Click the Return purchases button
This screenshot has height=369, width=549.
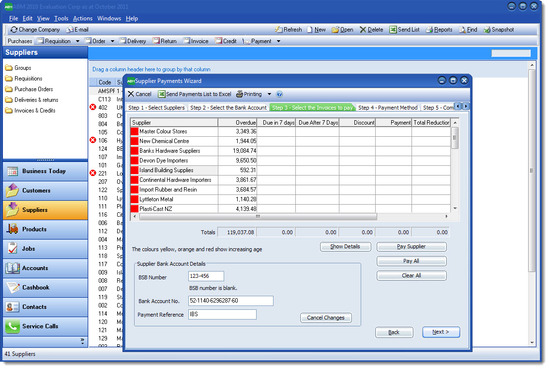165,41
